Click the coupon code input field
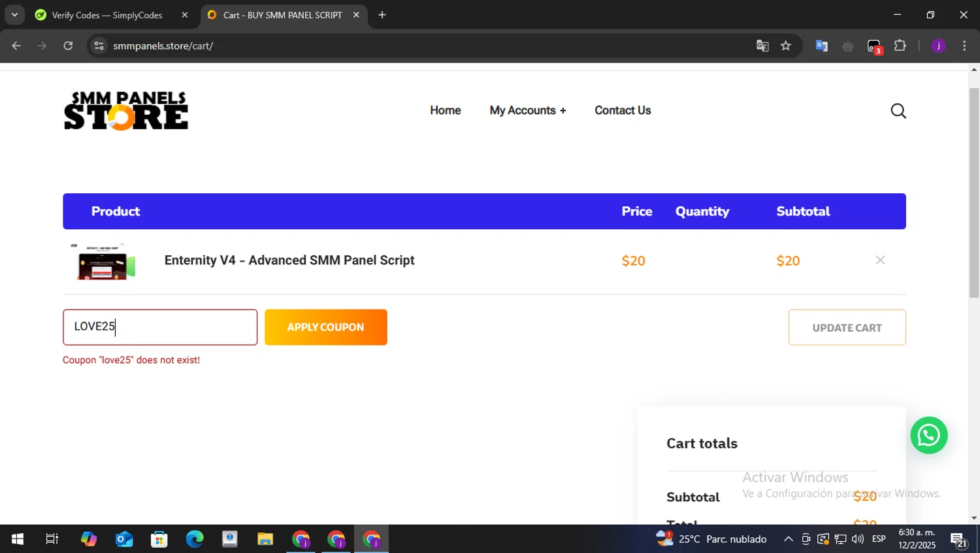This screenshot has height=553, width=980. pyautogui.click(x=160, y=327)
